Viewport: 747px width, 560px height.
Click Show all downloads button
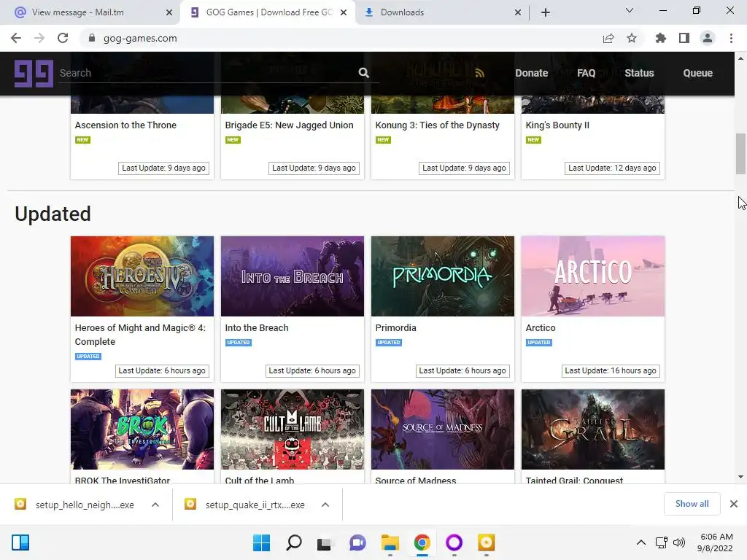tap(692, 504)
